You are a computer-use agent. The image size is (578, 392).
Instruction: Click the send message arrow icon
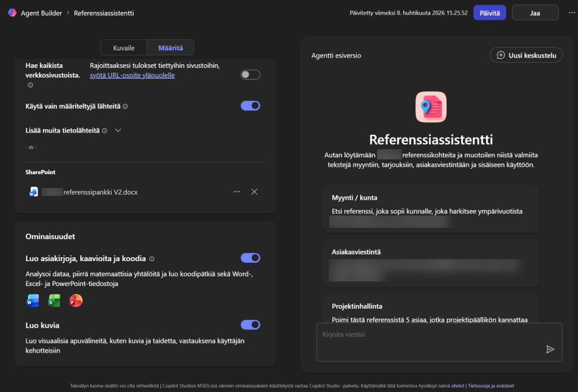pos(550,349)
